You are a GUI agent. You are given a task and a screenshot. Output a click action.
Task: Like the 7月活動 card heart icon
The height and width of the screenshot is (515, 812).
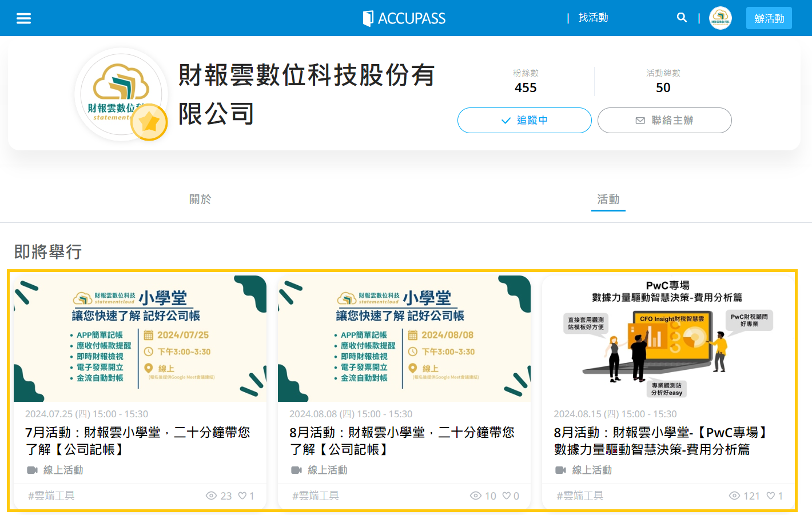(242, 496)
